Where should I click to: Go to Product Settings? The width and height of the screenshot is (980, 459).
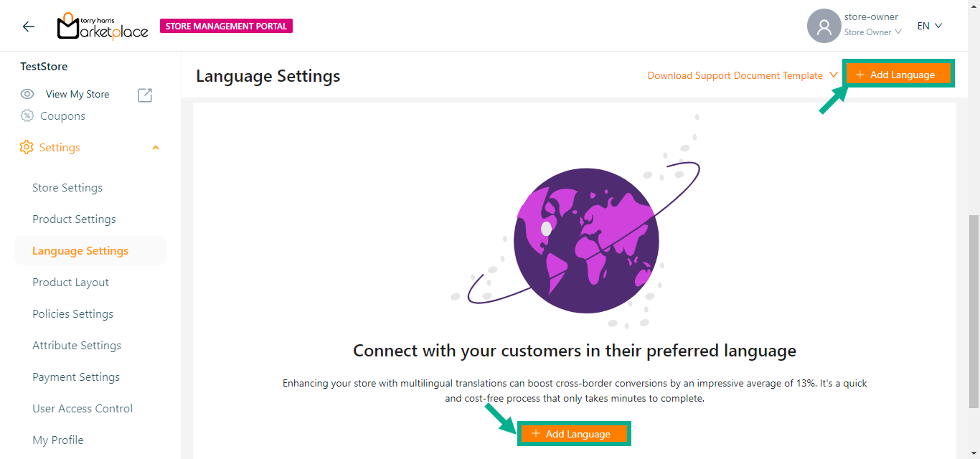74,219
